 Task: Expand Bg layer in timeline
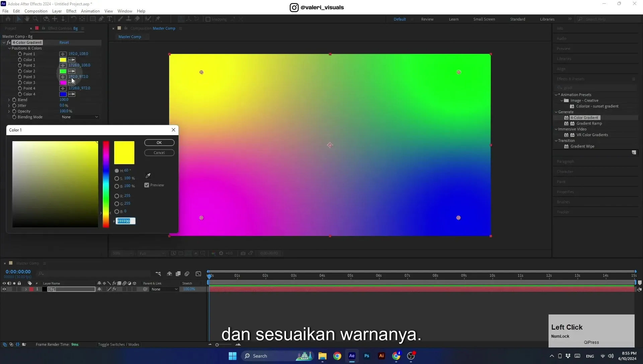(x=26, y=289)
